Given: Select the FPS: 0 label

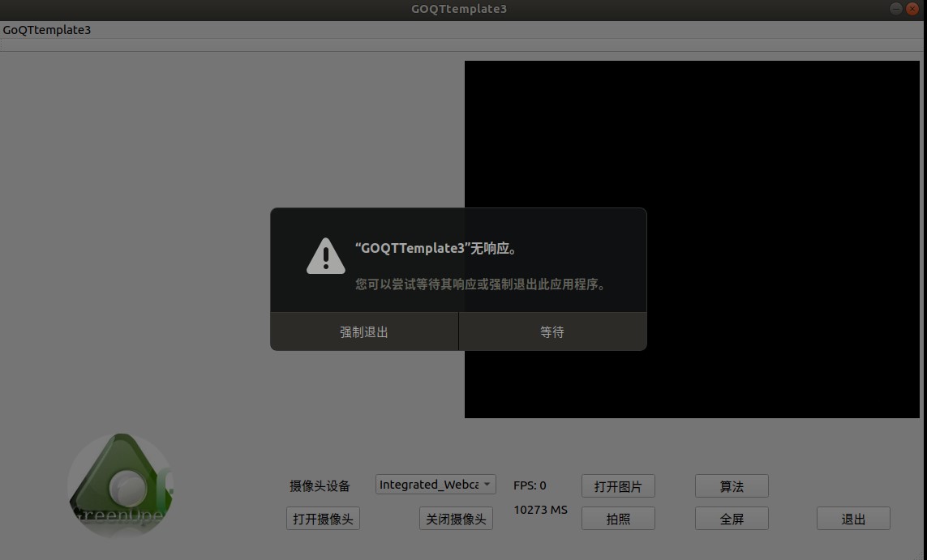Looking at the screenshot, I should tap(530, 485).
